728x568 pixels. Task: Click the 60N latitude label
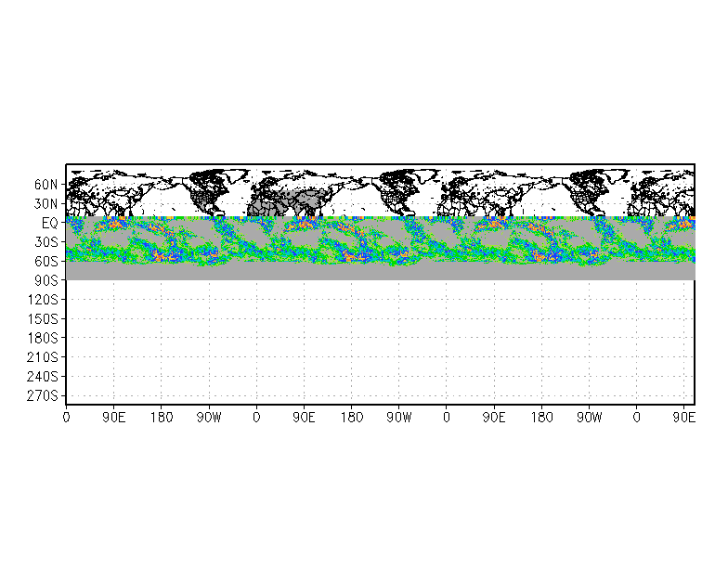[46, 185]
